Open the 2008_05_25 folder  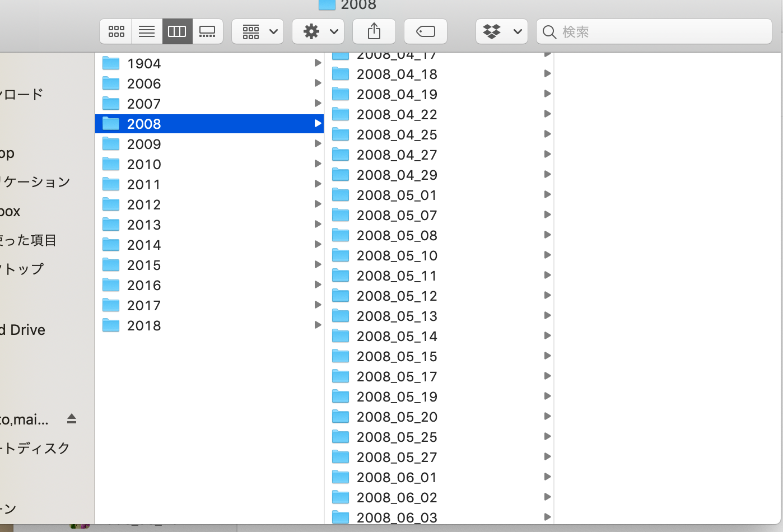pos(439,437)
